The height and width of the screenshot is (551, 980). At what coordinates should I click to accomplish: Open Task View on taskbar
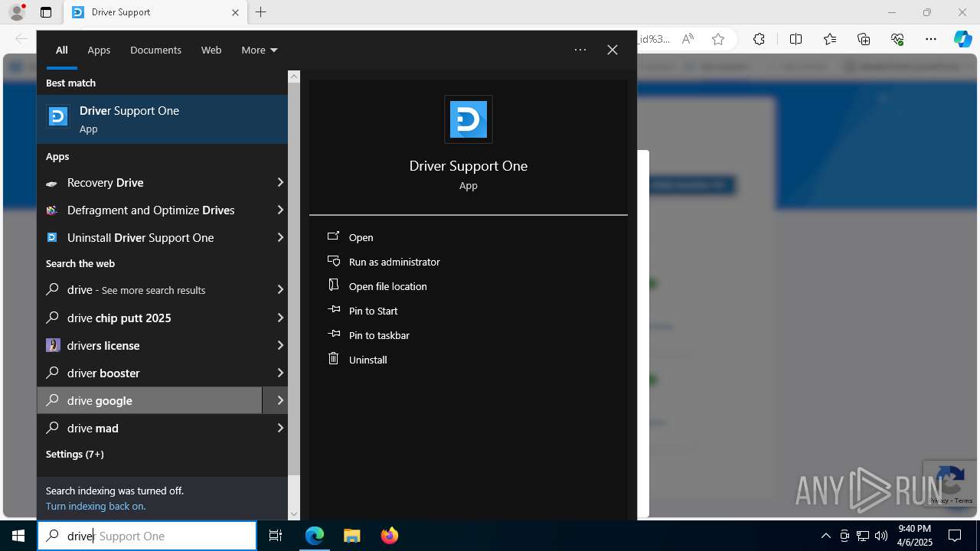[x=276, y=536]
